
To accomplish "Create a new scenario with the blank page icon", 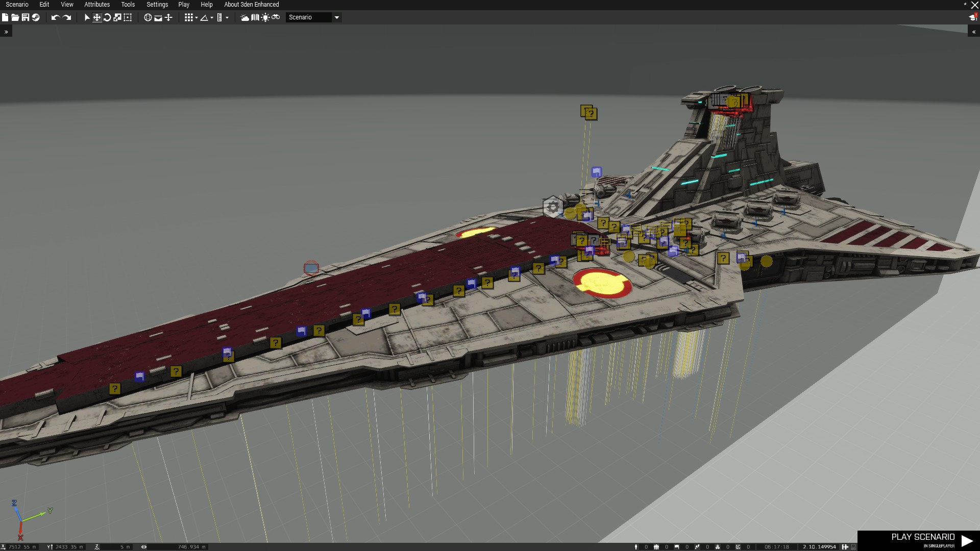I will [5, 17].
